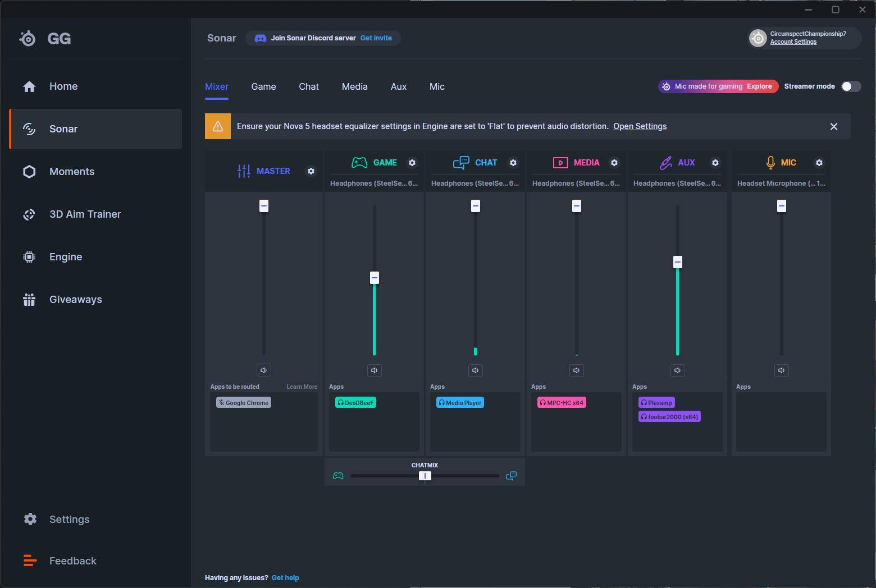Click the Open Settings link in warning
The image size is (876, 588).
click(640, 126)
